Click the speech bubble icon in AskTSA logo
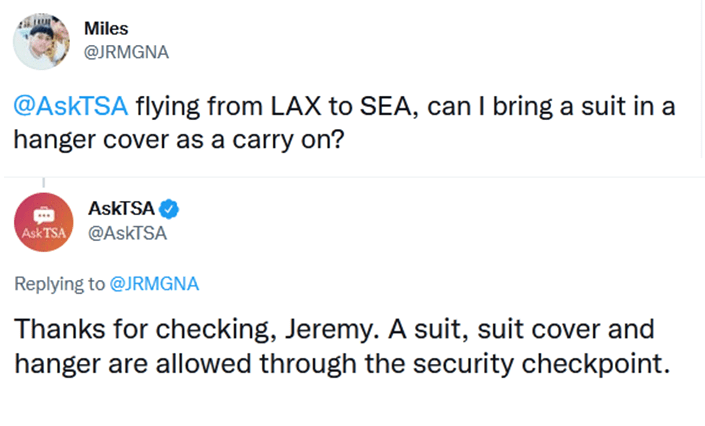705x426 pixels. (41, 214)
